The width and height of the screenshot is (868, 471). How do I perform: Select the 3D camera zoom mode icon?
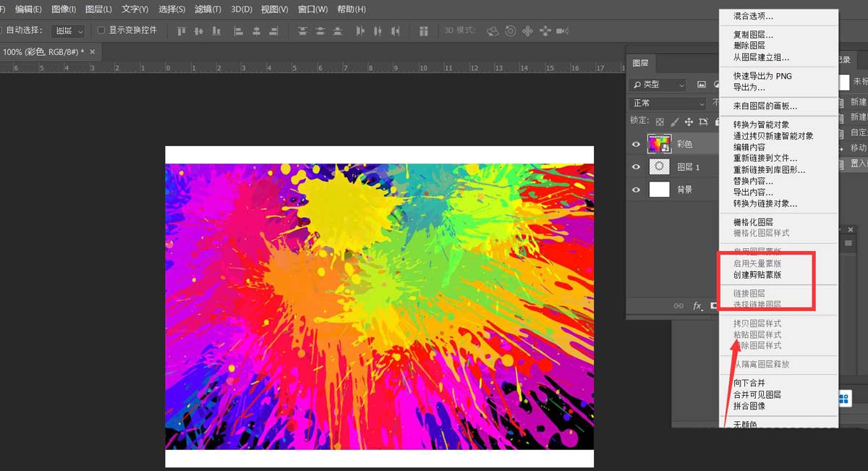point(562,30)
